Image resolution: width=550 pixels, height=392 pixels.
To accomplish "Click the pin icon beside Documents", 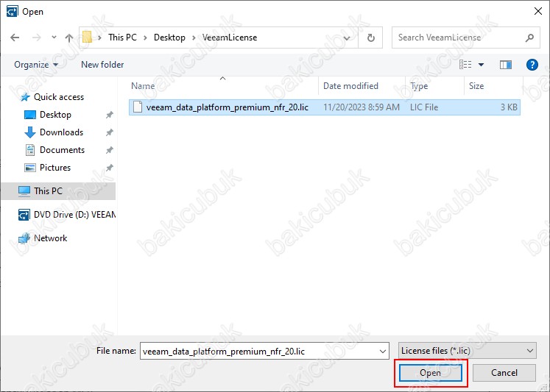I will (110, 150).
